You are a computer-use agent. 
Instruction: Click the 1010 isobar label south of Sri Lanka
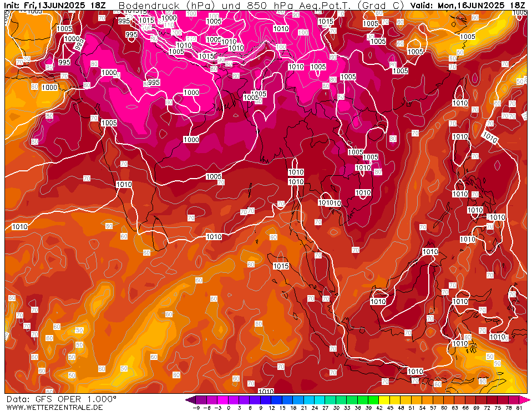pyautogui.click(x=214, y=237)
